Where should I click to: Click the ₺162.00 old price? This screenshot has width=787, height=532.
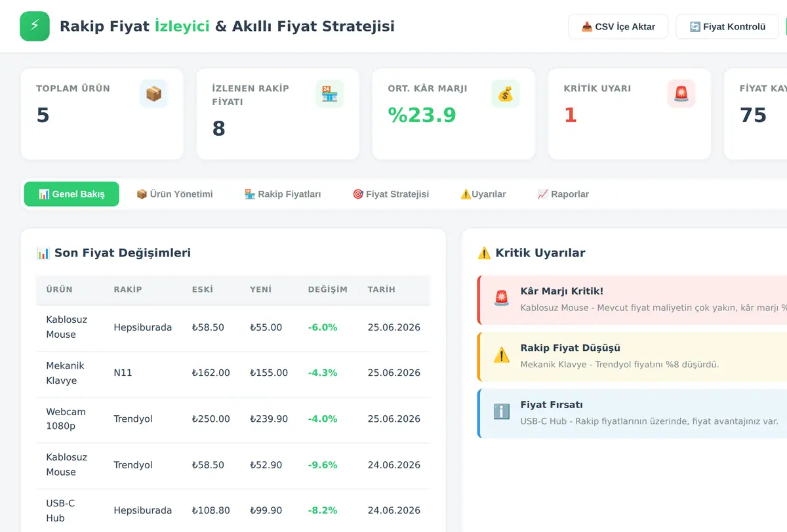click(x=211, y=373)
